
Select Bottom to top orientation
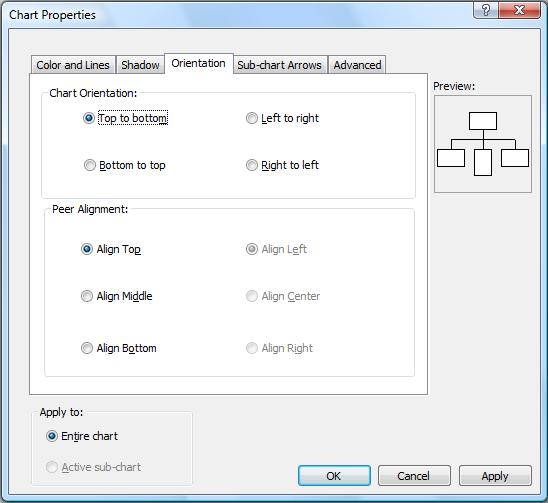[x=124, y=165]
